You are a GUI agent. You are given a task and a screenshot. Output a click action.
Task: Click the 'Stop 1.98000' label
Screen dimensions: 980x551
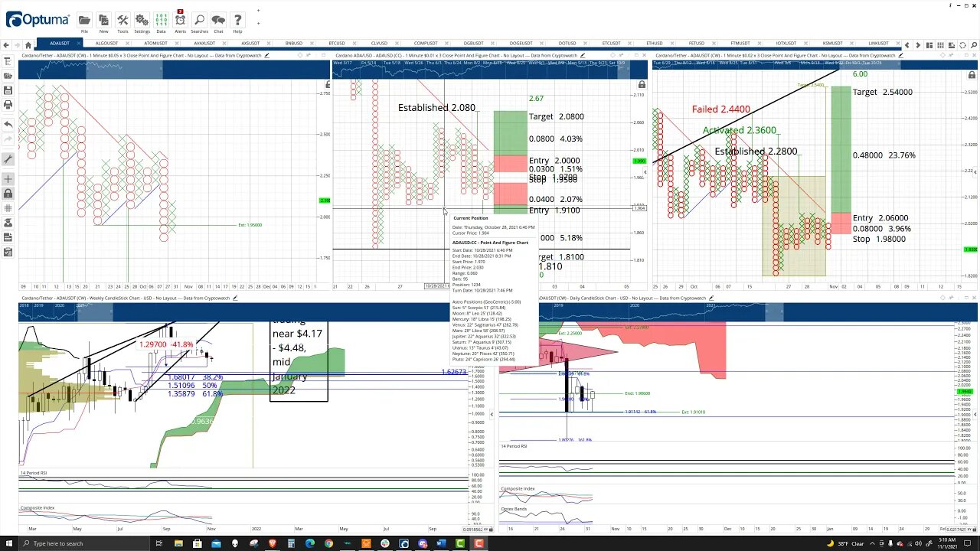point(879,239)
